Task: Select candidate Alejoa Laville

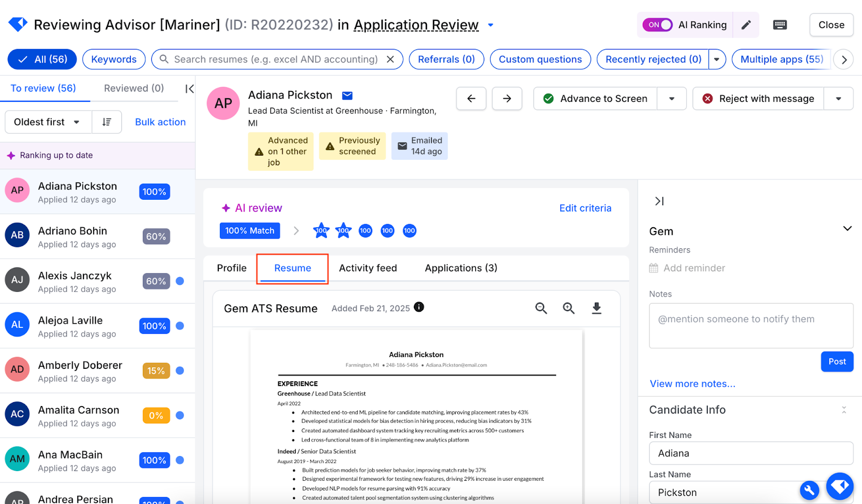Action: 98,326
